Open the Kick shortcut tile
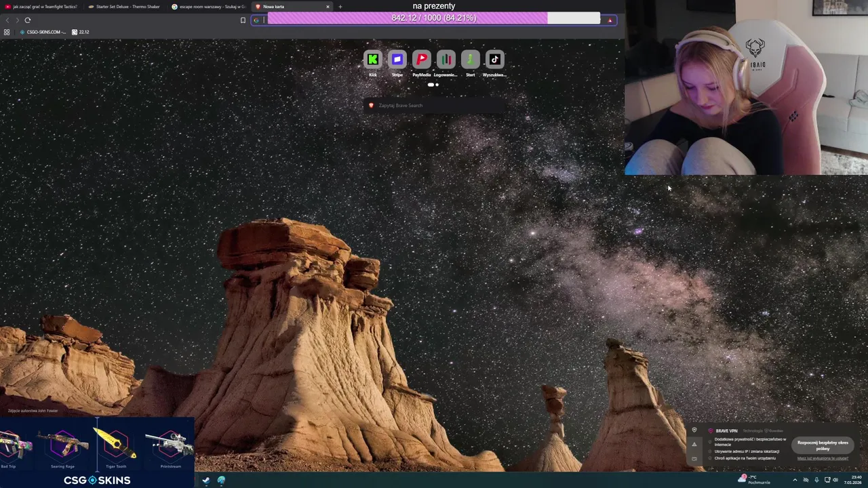Viewport: 868px width, 488px height. [x=372, y=60]
